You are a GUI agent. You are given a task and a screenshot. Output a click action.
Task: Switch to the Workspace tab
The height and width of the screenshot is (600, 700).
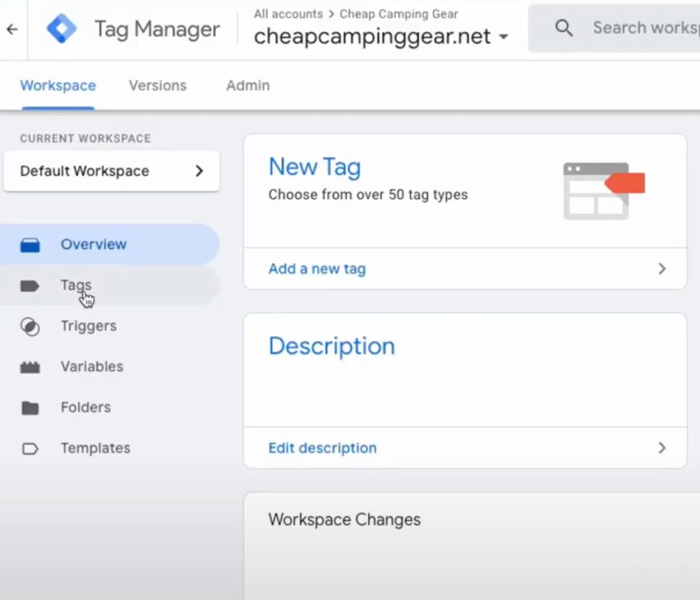[58, 85]
